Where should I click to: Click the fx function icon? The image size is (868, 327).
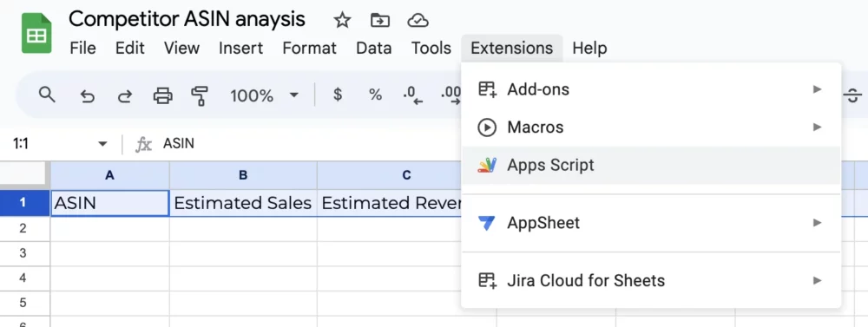tap(143, 144)
